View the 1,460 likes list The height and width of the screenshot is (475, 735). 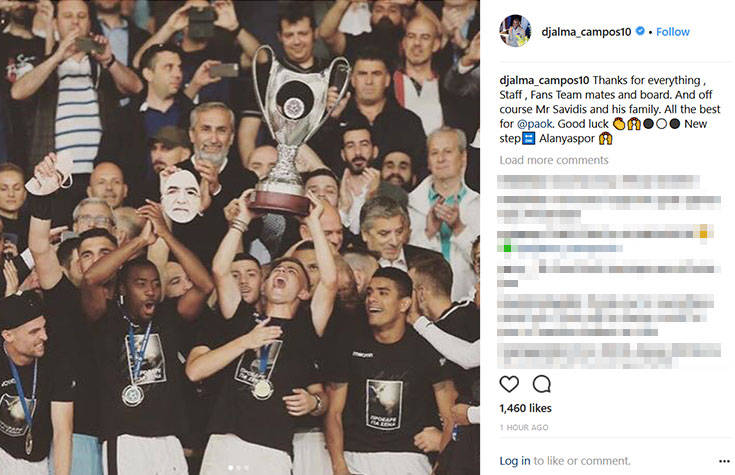[525, 408]
